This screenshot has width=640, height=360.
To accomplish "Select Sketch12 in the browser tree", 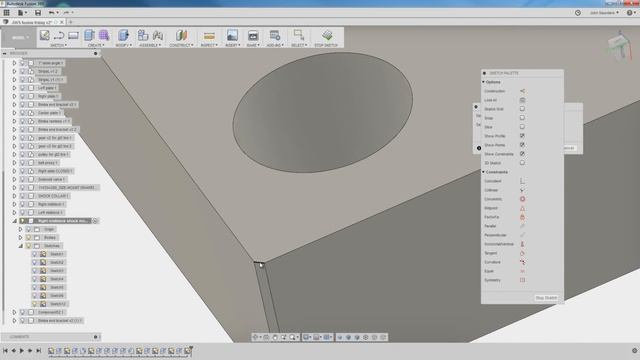I will (58, 304).
